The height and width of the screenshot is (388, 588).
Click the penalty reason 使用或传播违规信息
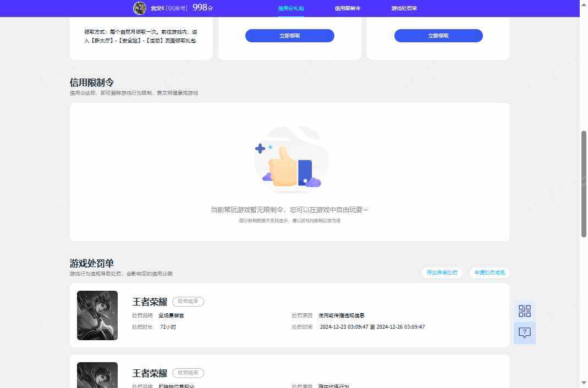[x=341, y=315]
